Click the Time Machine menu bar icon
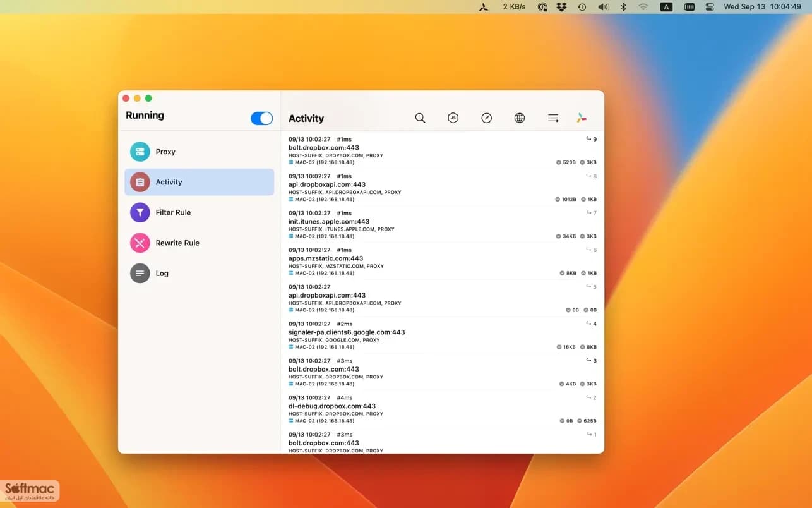The width and height of the screenshot is (812, 508). [582, 7]
